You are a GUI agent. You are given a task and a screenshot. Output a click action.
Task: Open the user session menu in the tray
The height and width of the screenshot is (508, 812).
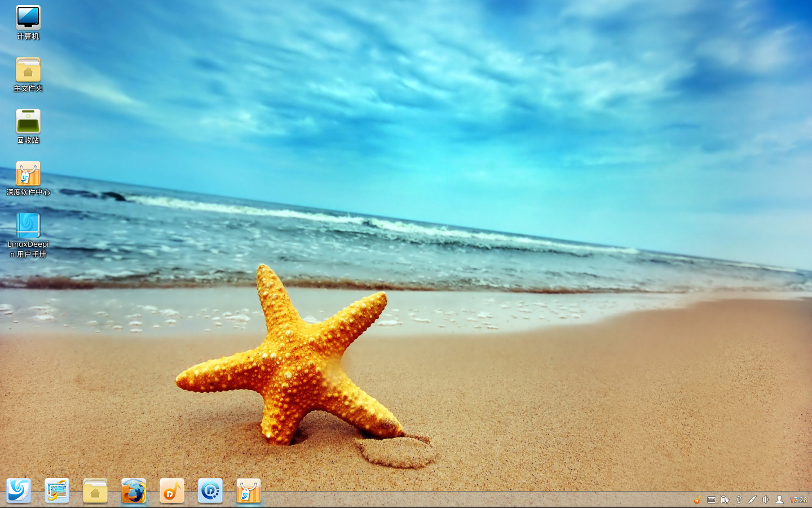tap(779, 500)
